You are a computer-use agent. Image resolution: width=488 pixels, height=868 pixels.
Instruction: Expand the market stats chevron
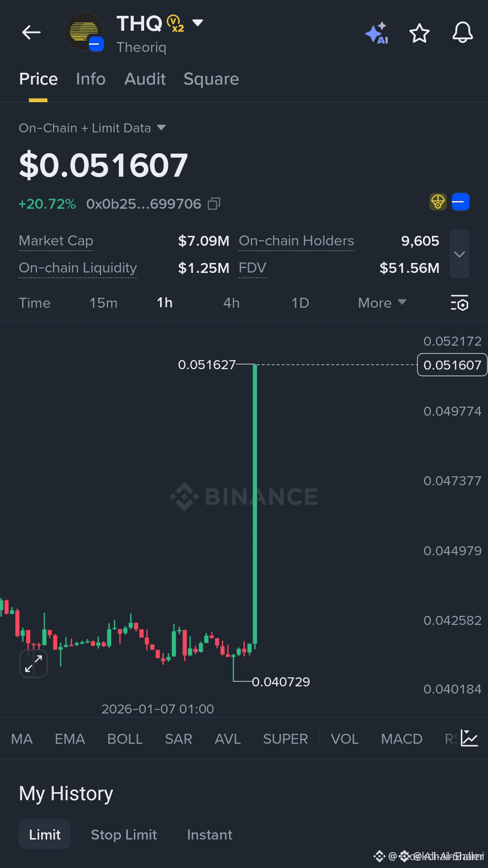click(460, 254)
